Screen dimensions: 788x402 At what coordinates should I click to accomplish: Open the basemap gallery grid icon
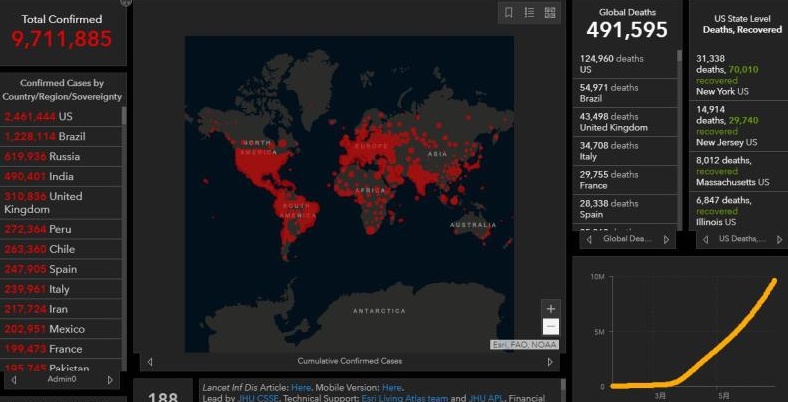pyautogui.click(x=549, y=13)
